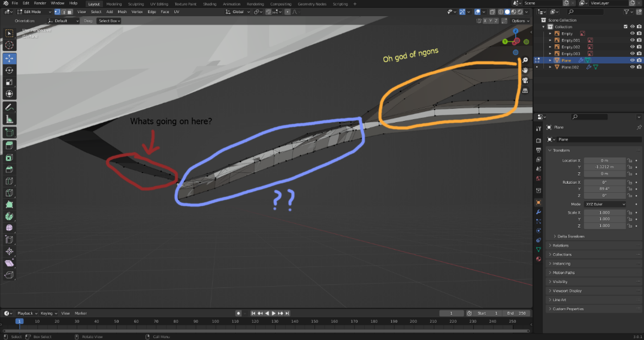Click Location Y value field

pos(605,167)
